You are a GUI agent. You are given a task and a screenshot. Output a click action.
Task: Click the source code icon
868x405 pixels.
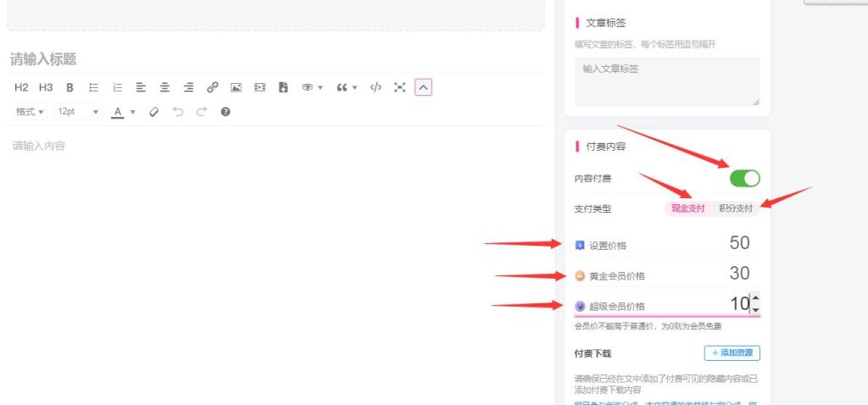tap(376, 87)
